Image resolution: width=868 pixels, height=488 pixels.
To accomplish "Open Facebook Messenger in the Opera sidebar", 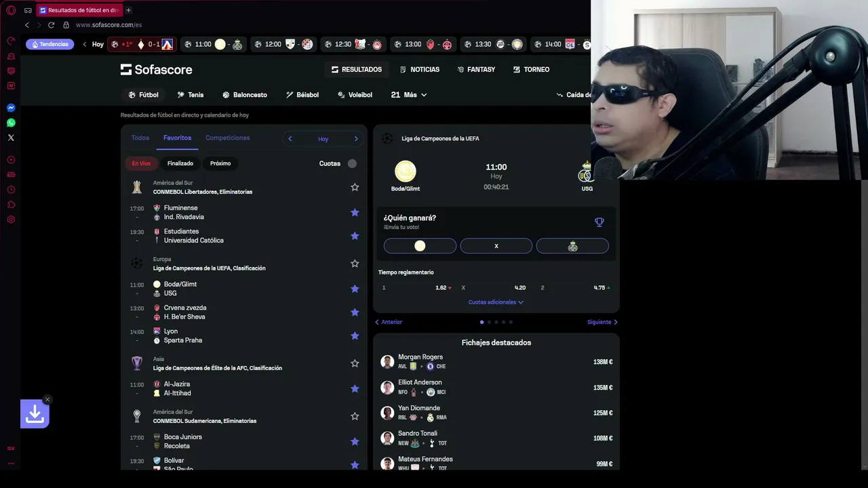I will click(11, 108).
